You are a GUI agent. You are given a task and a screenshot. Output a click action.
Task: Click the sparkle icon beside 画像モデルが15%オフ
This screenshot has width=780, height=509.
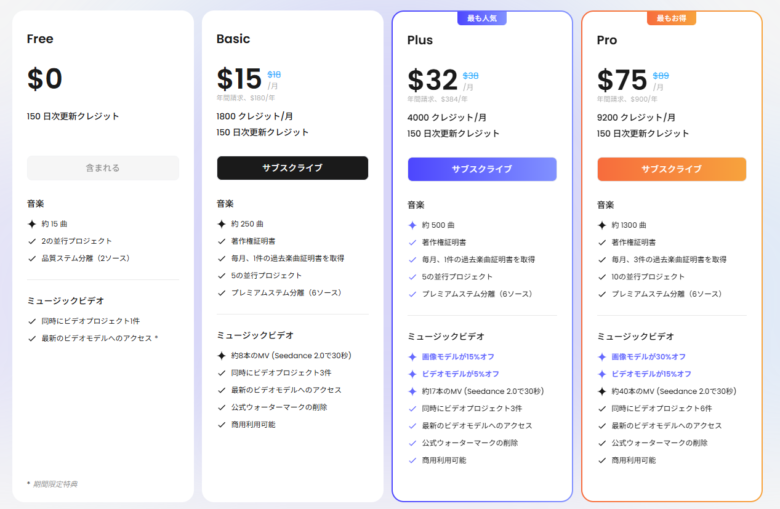[412, 357]
